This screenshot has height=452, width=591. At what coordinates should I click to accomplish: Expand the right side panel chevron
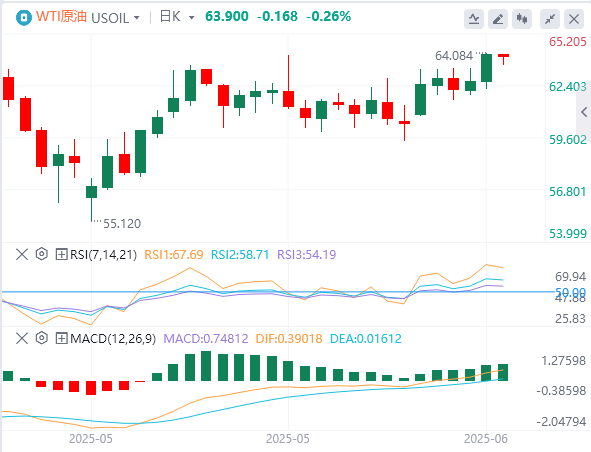pyautogui.click(x=584, y=112)
